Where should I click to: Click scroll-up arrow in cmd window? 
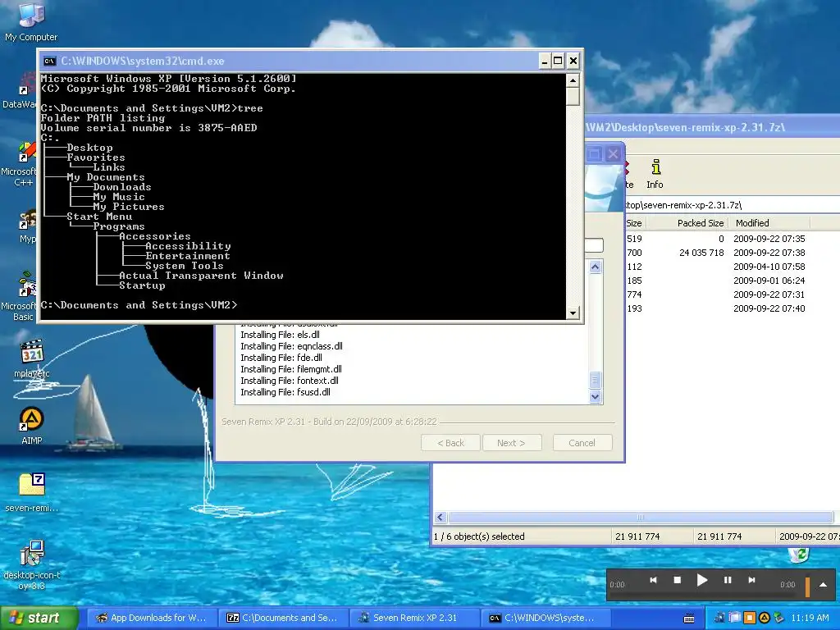pos(573,81)
